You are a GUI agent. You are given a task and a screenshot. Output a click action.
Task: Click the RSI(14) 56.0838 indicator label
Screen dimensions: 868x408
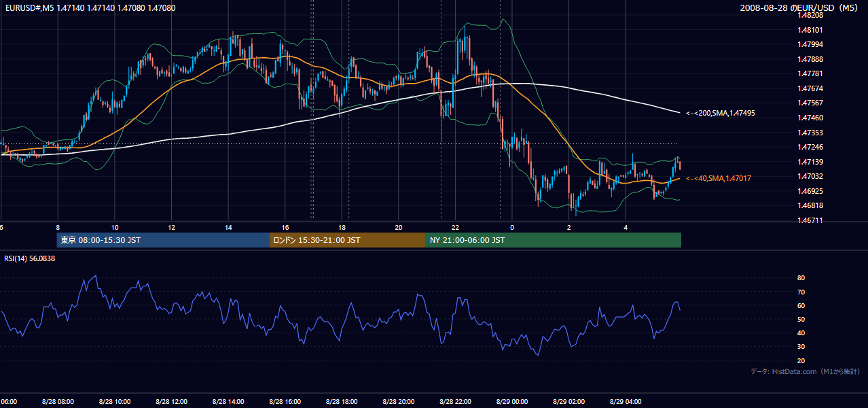(x=30, y=258)
